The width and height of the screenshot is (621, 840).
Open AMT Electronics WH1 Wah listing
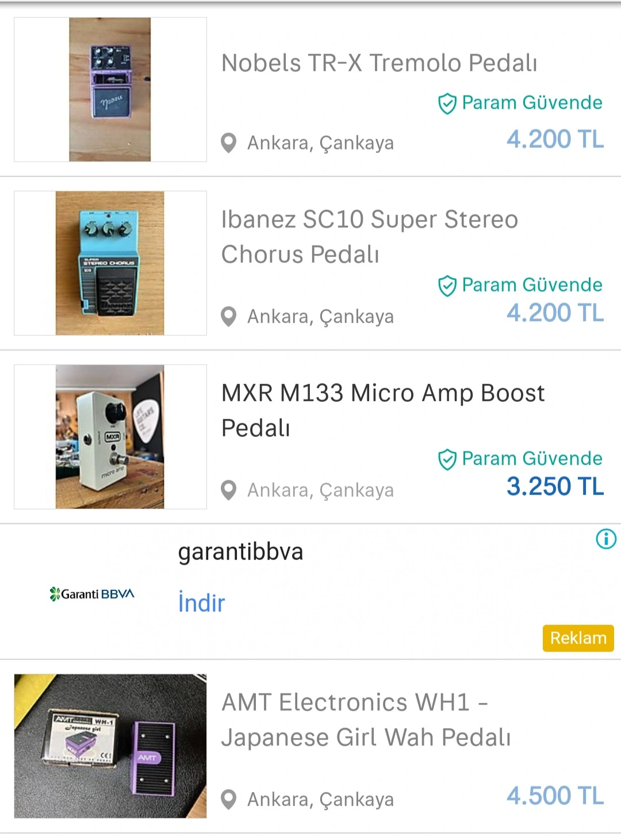click(366, 719)
